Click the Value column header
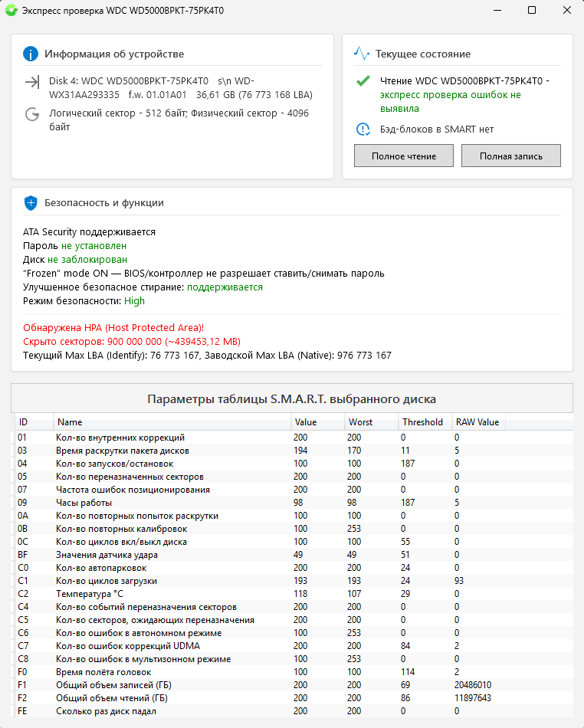The width and height of the screenshot is (584, 728). pos(317,422)
